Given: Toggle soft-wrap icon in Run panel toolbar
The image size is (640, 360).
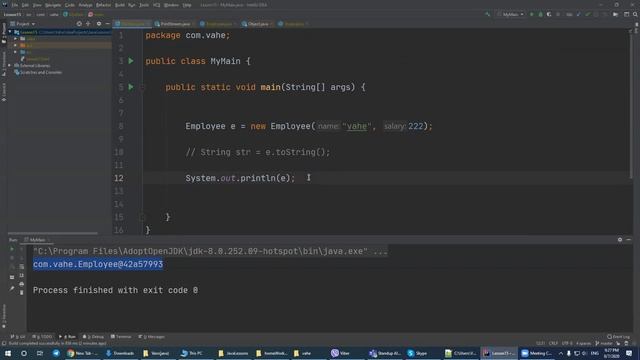Looking at the screenshot, I should coord(22,267).
